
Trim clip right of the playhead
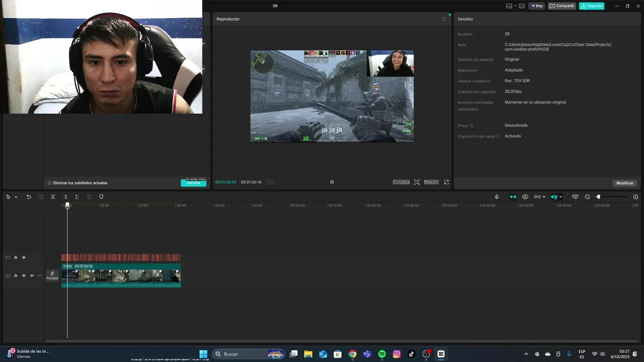[x=76, y=197]
